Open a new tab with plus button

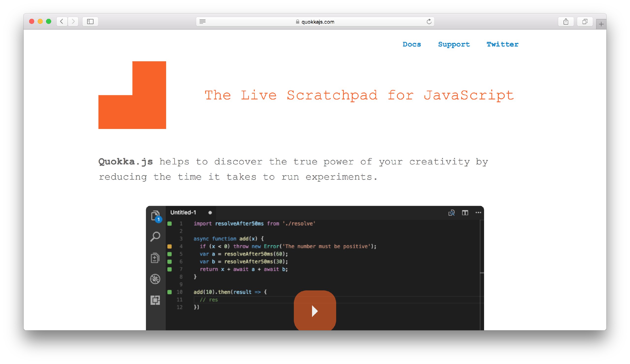point(601,24)
